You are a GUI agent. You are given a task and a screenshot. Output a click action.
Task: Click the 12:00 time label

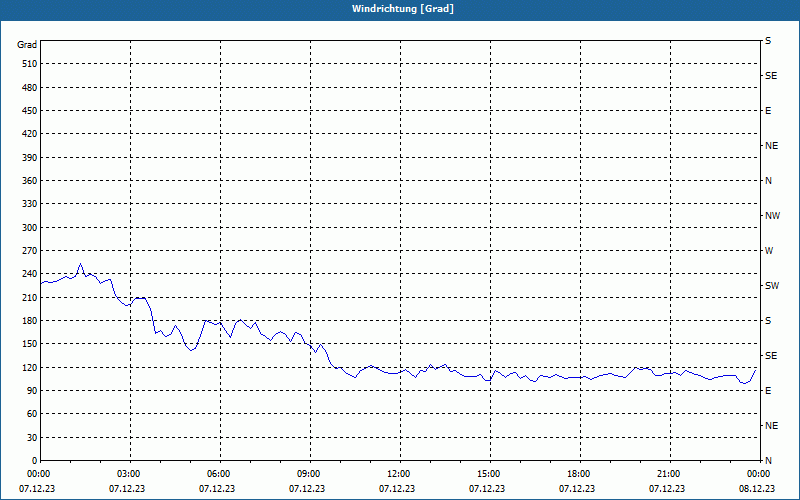click(x=397, y=474)
